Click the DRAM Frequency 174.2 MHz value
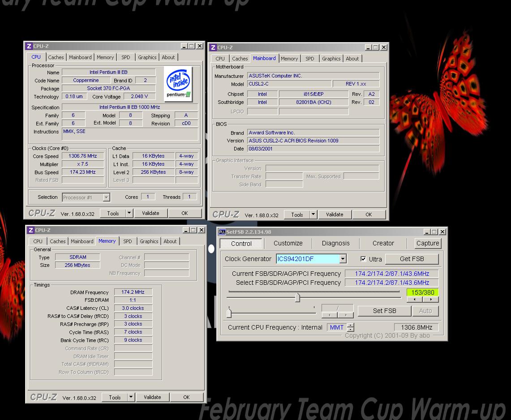The image size is (511, 420). pyautogui.click(x=133, y=292)
